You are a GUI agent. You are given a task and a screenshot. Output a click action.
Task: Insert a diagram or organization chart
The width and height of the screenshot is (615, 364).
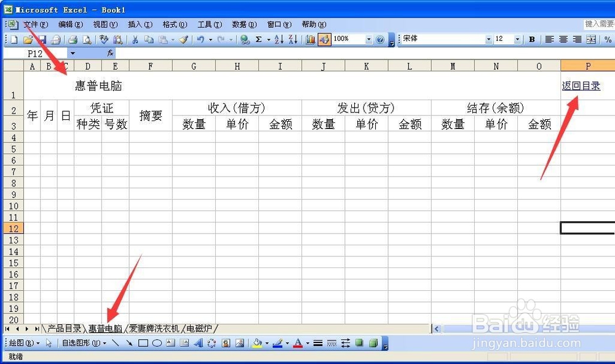click(x=212, y=343)
